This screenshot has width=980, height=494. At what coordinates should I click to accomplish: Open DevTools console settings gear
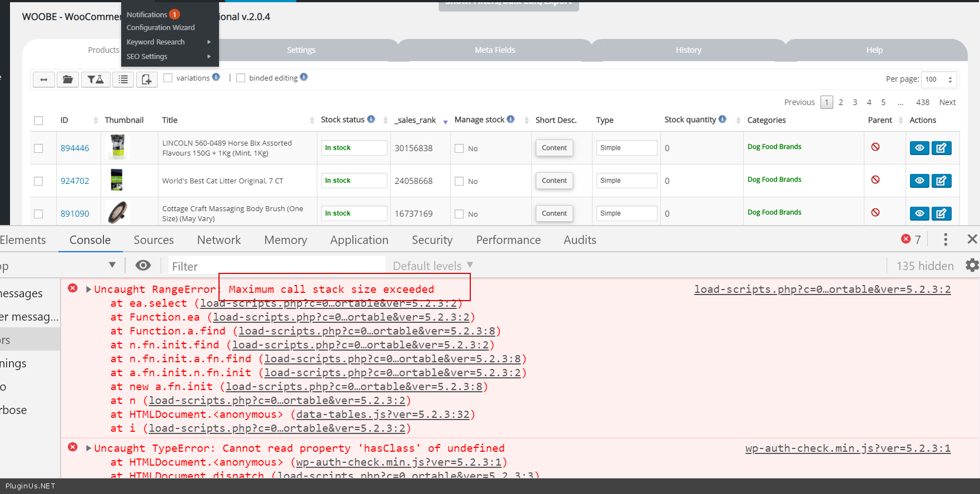[972, 266]
